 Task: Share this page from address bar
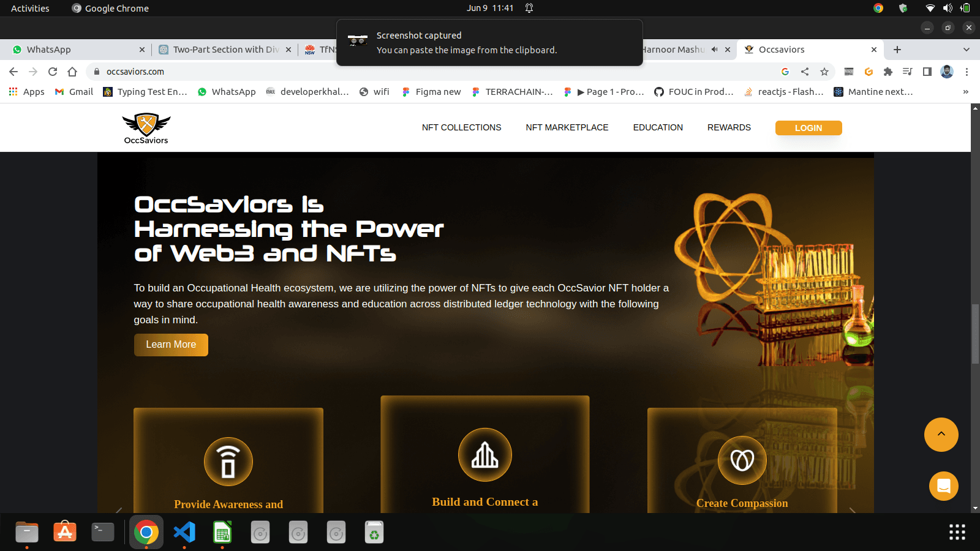coord(805,72)
